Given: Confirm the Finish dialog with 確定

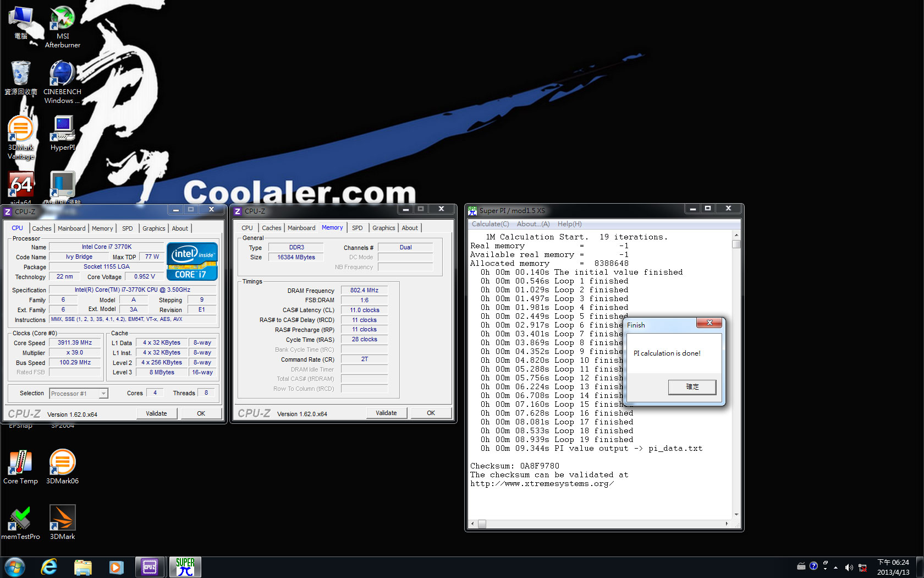Looking at the screenshot, I should pos(692,387).
